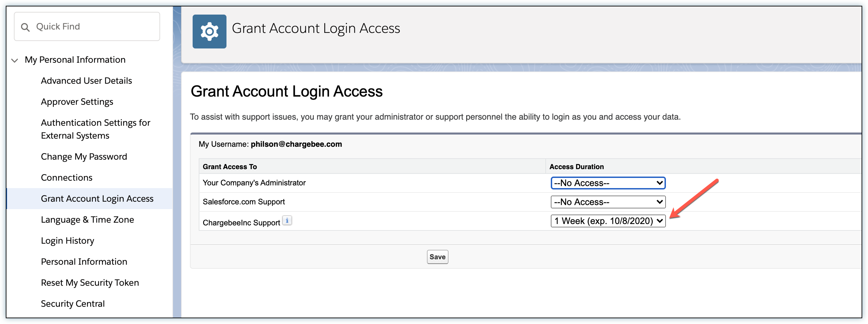This screenshot has height=324, width=868.
Task: Go to Approver Settings
Action: click(77, 102)
